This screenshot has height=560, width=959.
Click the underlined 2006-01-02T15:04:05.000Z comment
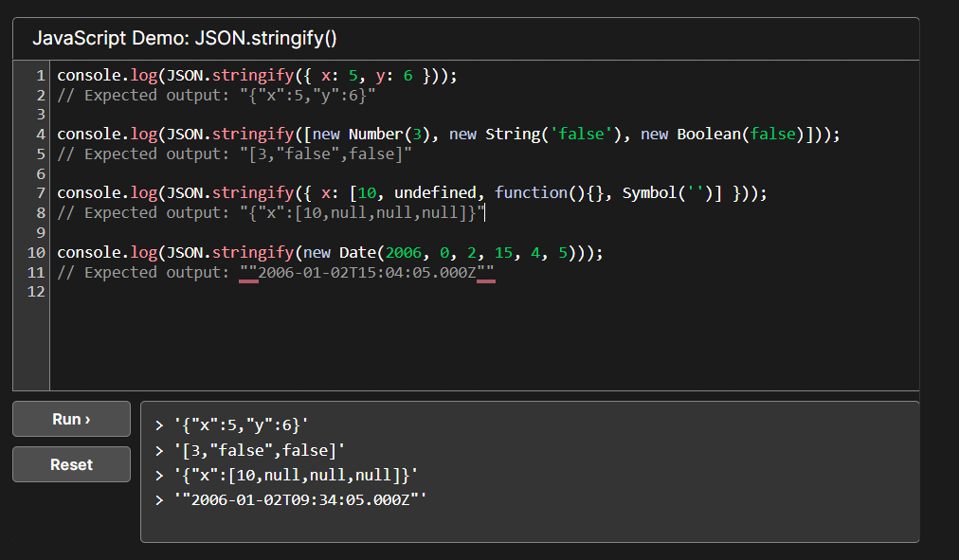pyautogui.click(x=367, y=272)
